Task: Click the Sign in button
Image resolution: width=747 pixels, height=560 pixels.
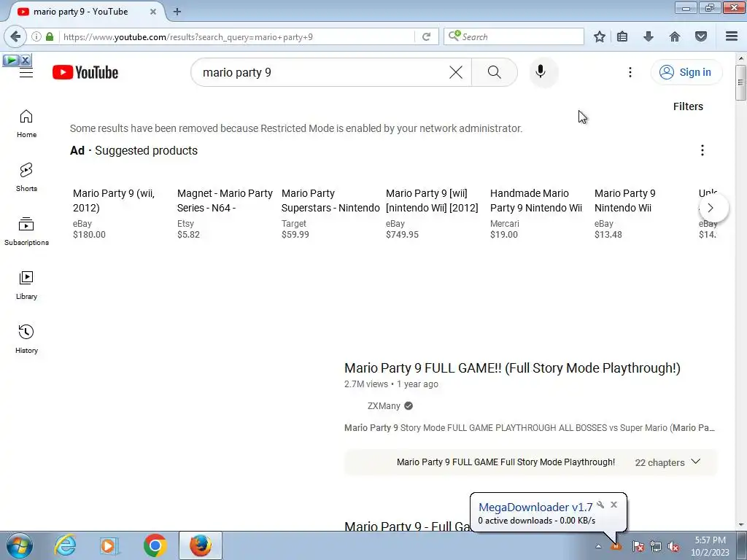Action: pyautogui.click(x=686, y=72)
